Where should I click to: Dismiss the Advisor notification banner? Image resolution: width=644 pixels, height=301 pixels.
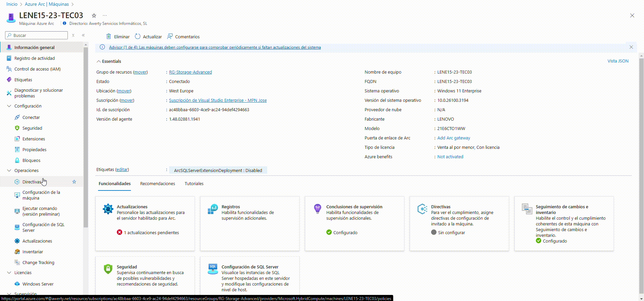(x=631, y=47)
